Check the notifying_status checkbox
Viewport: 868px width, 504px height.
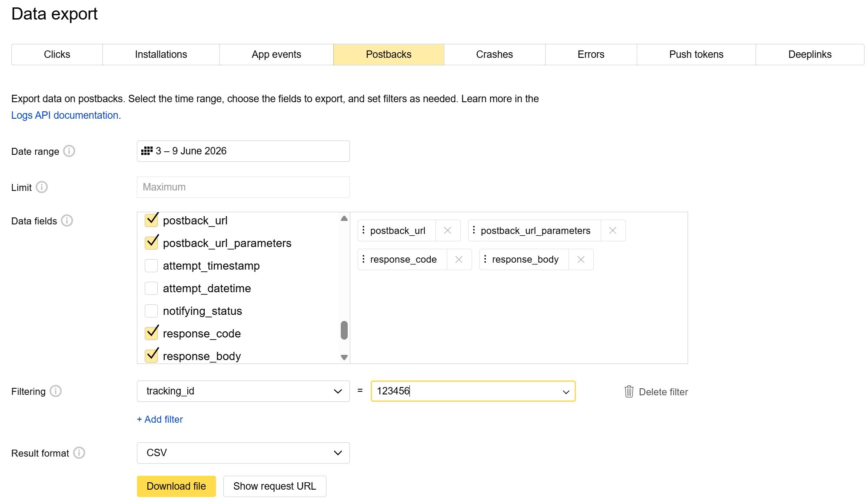(x=151, y=310)
